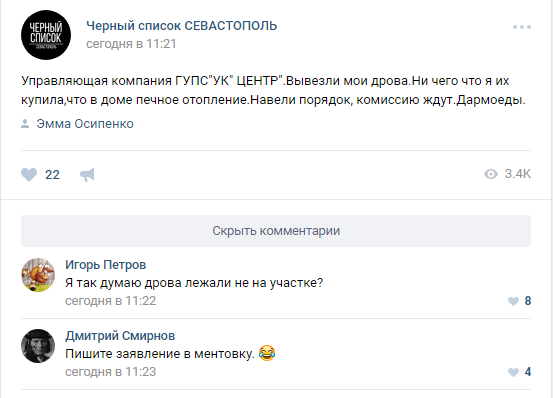Open Дмитрий Смирнов avatar

pos(38,346)
